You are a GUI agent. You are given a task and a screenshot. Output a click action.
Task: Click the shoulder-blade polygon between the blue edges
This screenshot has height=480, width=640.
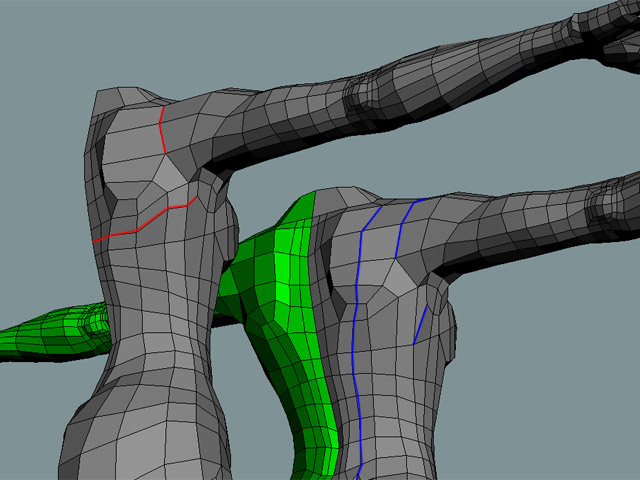tap(378, 270)
